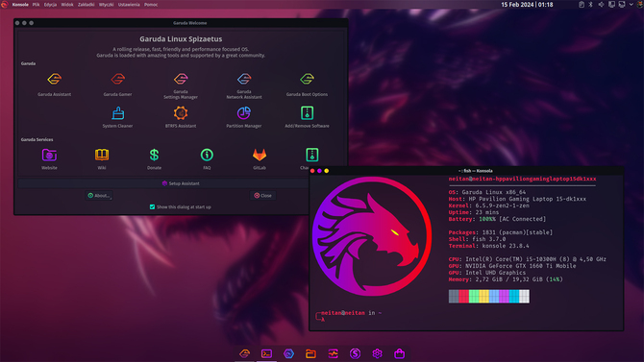644x362 pixels.
Task: Open Garuda Assistant tool
Action: pos(54,84)
